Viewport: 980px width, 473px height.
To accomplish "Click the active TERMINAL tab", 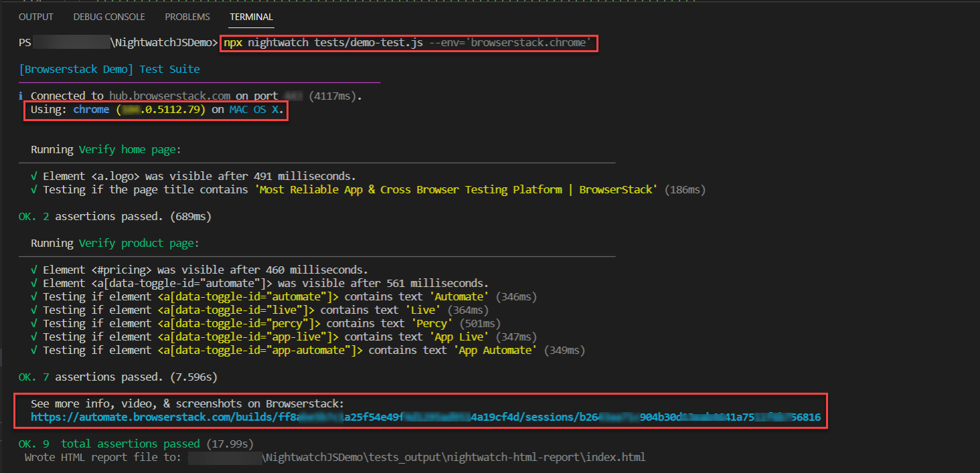I will point(251,17).
